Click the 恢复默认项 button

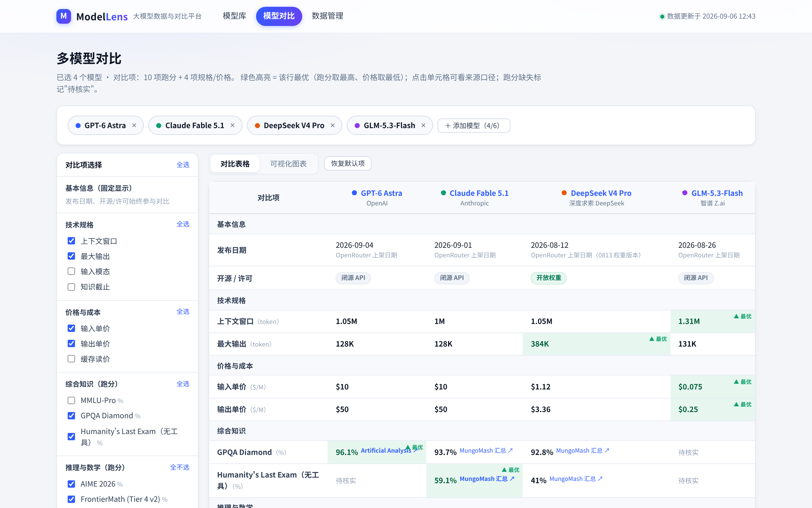(348, 164)
